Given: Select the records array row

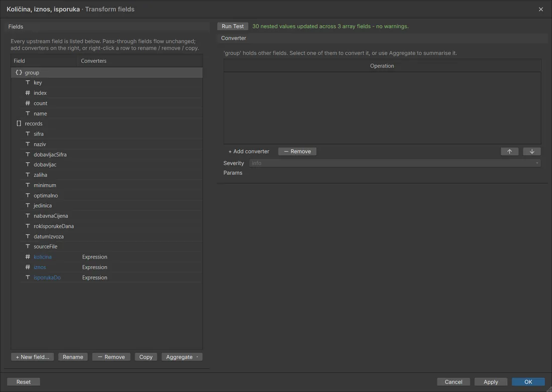Looking at the screenshot, I should (x=107, y=123).
